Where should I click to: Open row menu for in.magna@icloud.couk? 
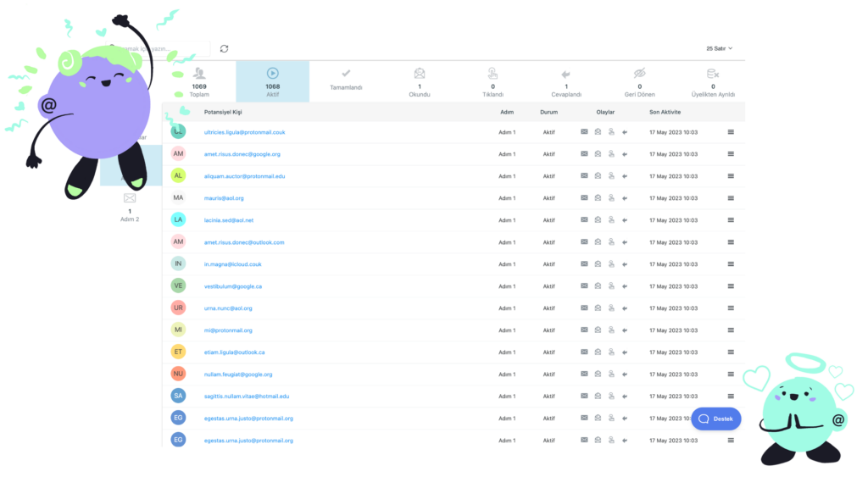point(731,264)
